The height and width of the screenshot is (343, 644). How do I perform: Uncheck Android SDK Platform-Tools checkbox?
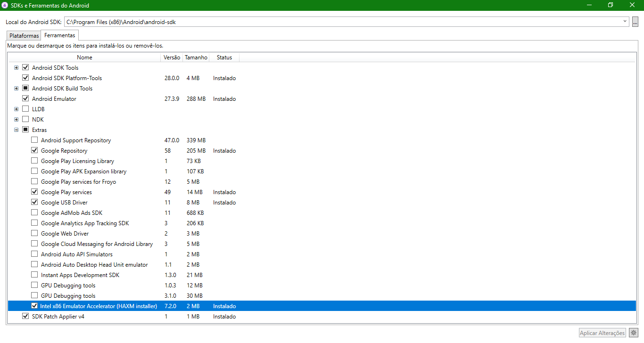[25, 78]
